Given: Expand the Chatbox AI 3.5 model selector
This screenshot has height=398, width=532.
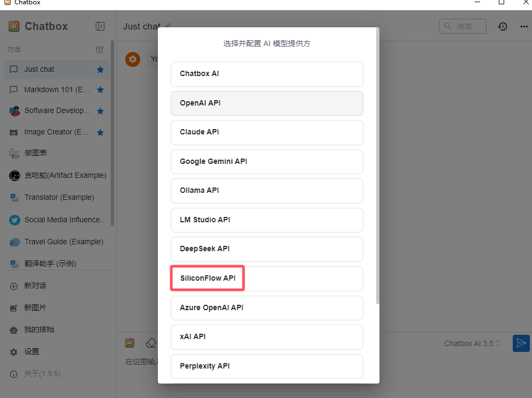Looking at the screenshot, I should 472,343.
